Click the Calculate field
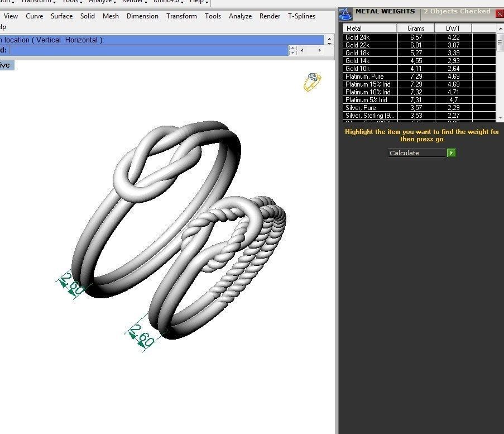Screen dimensions: 504x434 [417, 153]
